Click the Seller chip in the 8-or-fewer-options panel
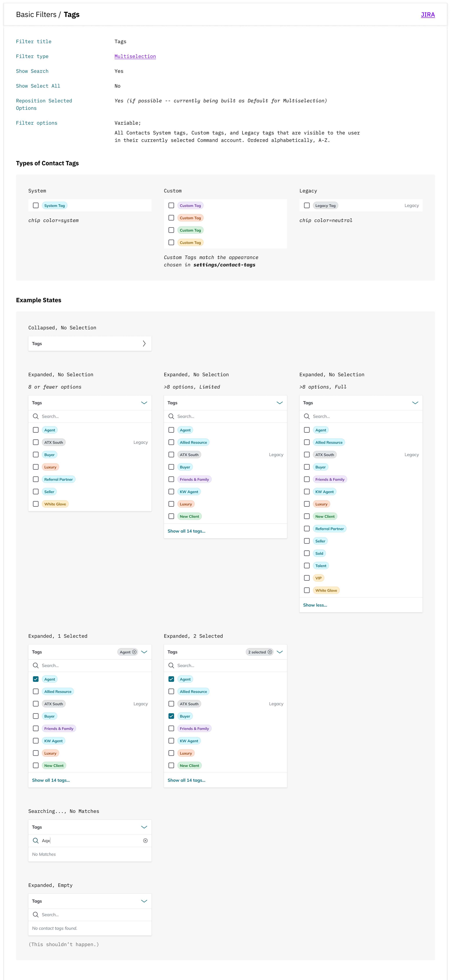The image size is (451, 980). [49, 492]
